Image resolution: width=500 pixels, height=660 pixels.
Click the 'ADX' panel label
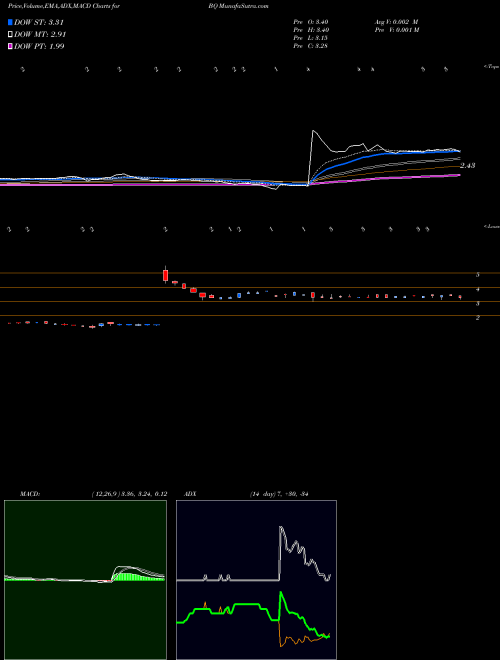click(x=190, y=494)
